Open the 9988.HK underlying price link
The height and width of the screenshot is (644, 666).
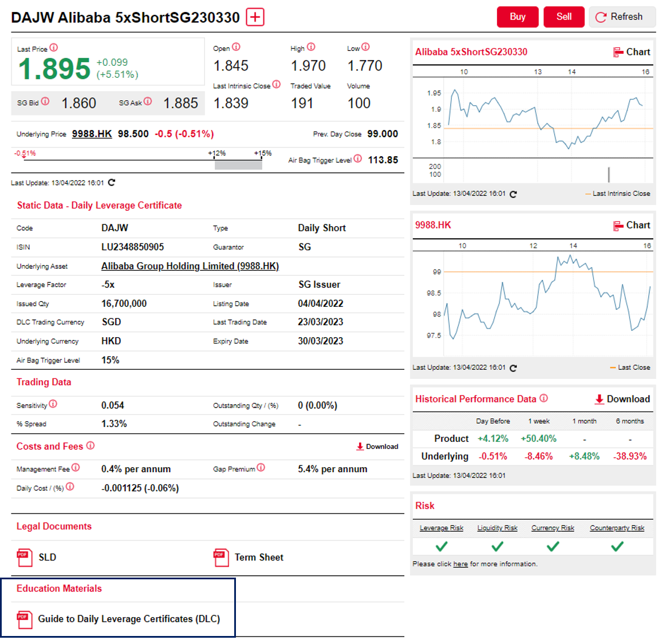point(92,134)
